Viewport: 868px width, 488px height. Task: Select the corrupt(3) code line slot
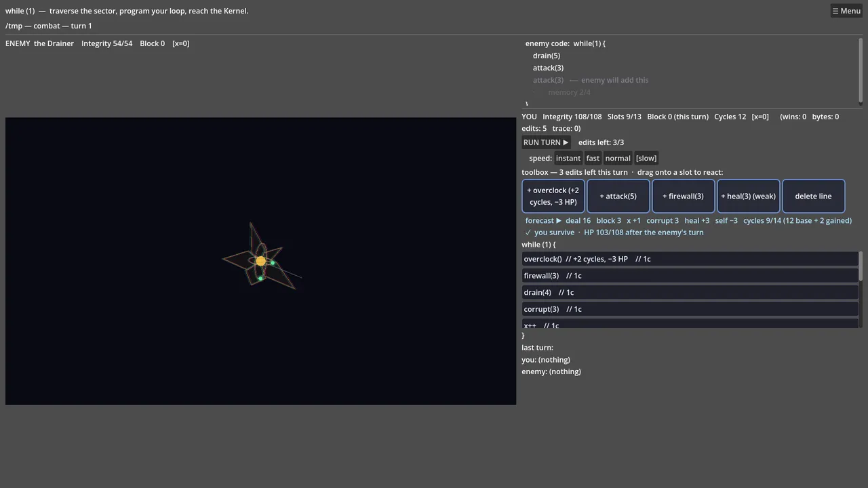690,309
